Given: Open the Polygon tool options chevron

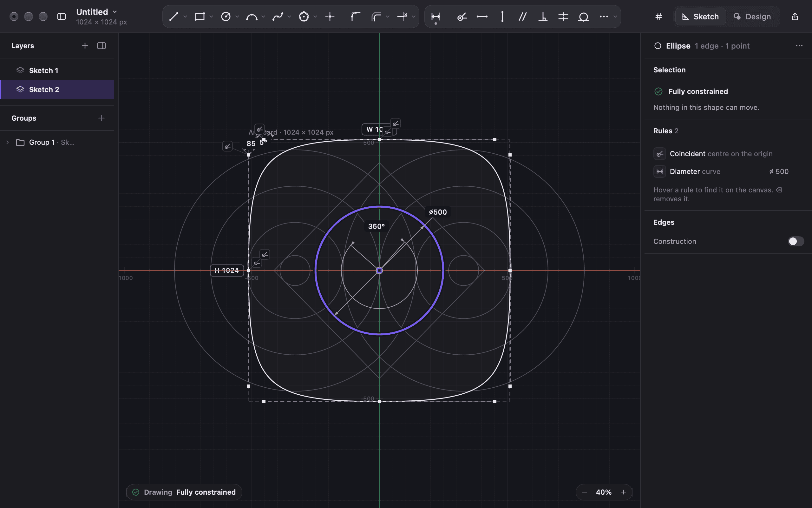Looking at the screenshot, I should pos(315,17).
